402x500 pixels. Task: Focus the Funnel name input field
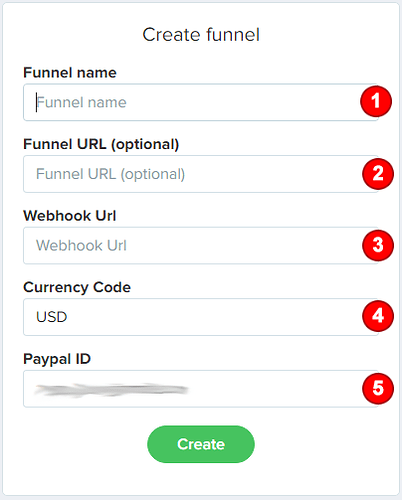click(x=201, y=102)
